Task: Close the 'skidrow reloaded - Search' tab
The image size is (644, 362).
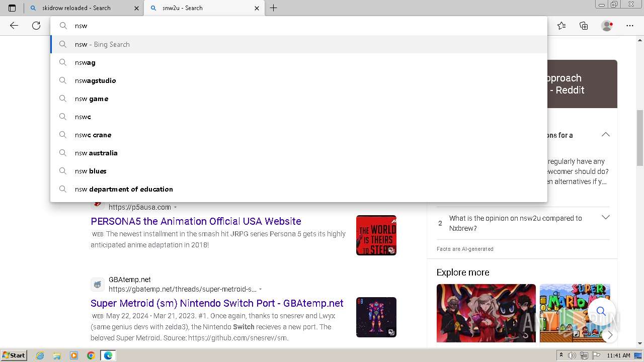Action: click(137, 8)
